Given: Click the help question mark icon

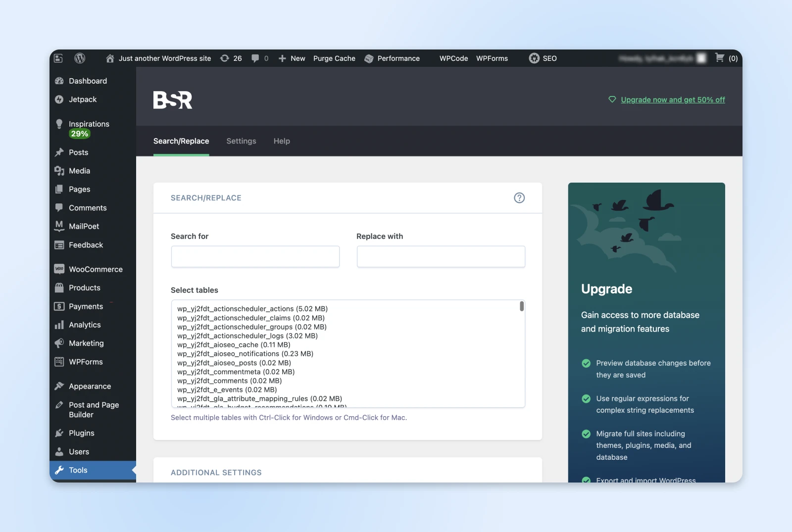Looking at the screenshot, I should click(x=519, y=198).
